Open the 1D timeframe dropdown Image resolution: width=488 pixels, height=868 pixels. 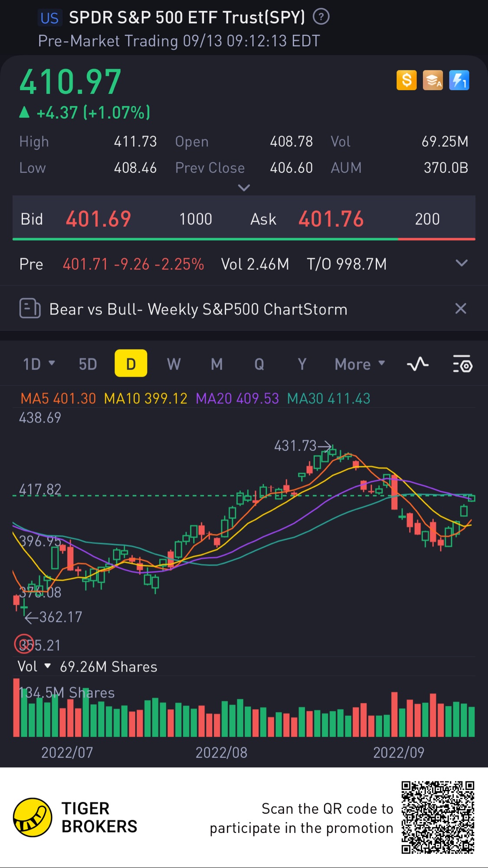click(x=39, y=364)
